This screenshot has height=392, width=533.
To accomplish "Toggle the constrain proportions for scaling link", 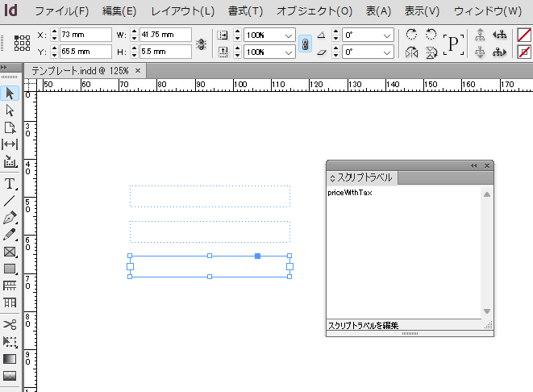I will coord(306,44).
